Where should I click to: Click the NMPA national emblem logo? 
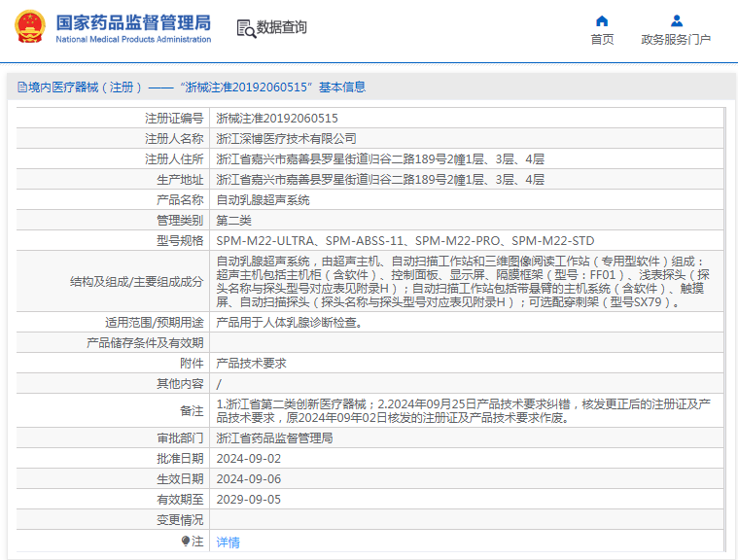coord(30,27)
